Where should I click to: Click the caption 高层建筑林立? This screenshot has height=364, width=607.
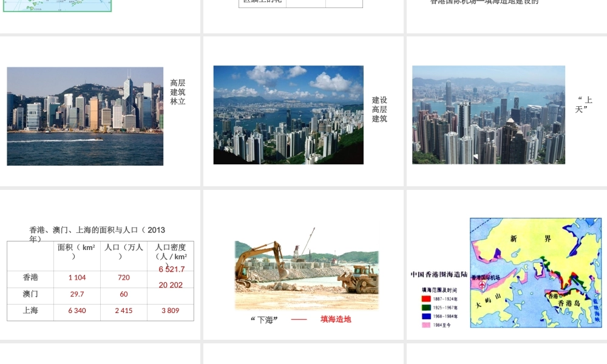pos(178,92)
